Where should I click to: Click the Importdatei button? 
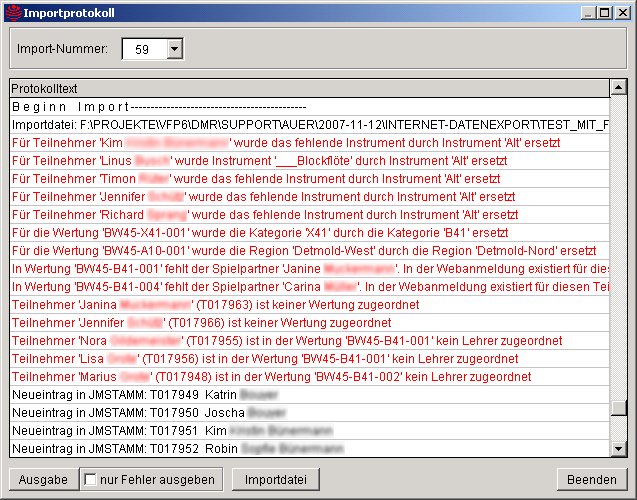(x=278, y=480)
